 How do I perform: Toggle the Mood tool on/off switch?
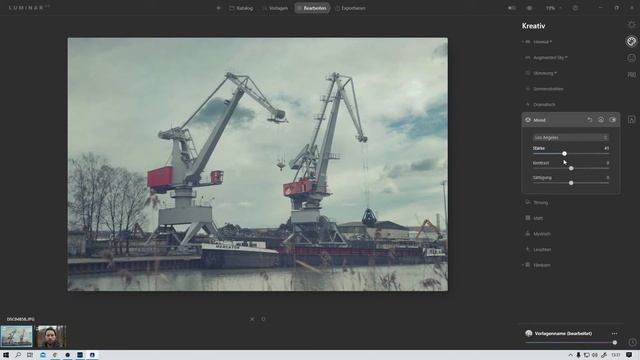pos(613,120)
